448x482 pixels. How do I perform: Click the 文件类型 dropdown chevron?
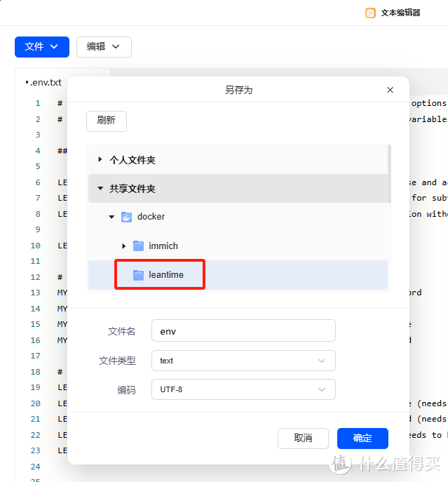click(x=321, y=361)
